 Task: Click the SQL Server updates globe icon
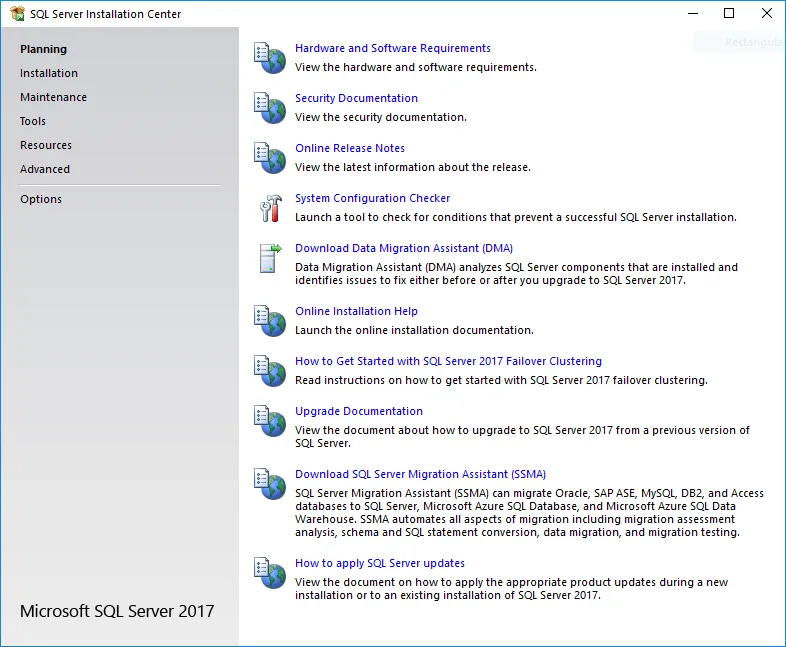point(270,573)
